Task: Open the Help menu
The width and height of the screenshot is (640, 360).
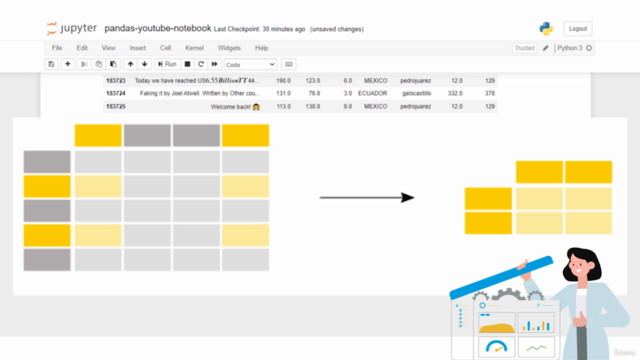Action: point(262,48)
